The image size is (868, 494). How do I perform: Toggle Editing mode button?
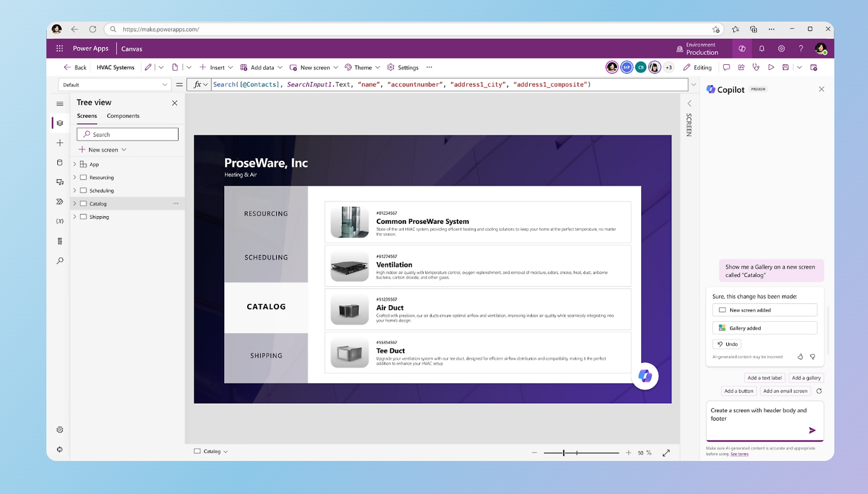coord(698,67)
